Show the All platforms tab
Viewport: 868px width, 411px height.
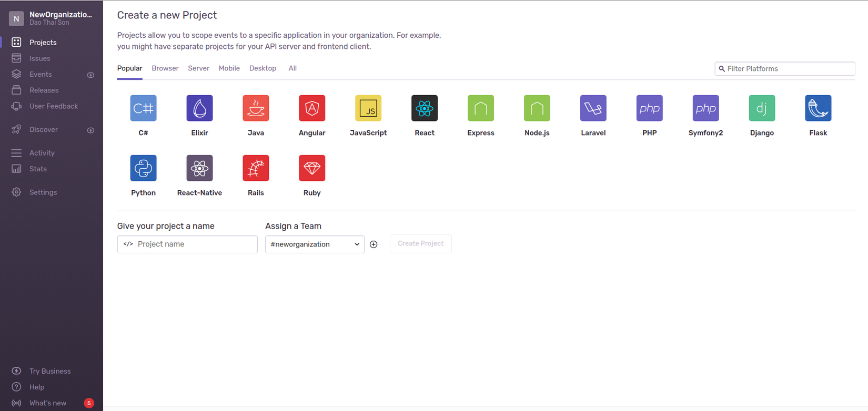292,68
